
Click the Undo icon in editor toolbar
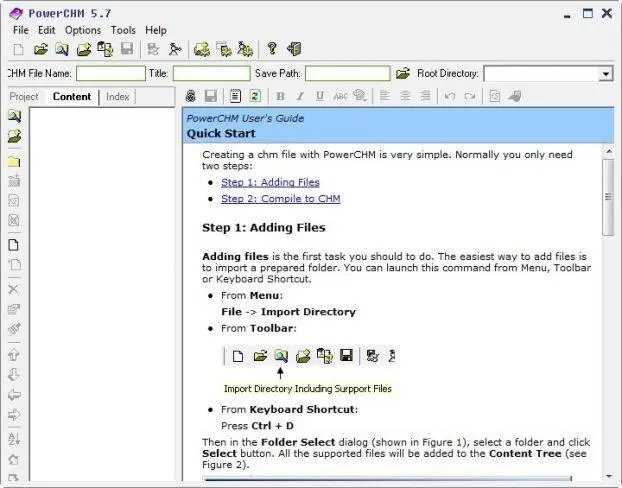[450, 96]
